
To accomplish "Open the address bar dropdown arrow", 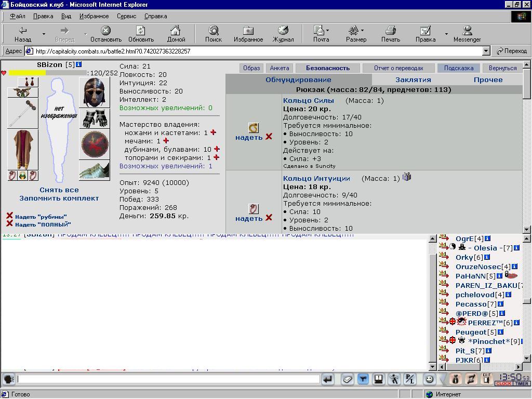I will (x=486, y=51).
